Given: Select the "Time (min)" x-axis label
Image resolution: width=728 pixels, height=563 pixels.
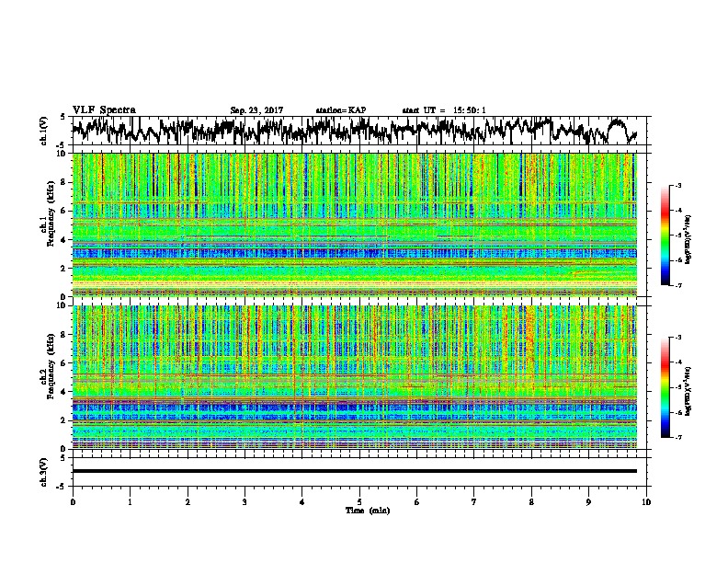Looking at the screenshot, I should (x=368, y=511).
